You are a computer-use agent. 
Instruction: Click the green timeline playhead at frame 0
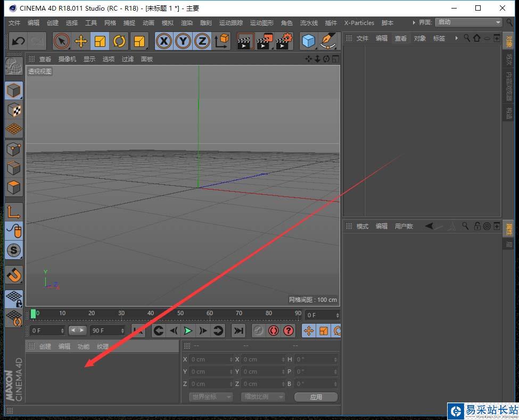click(x=34, y=314)
